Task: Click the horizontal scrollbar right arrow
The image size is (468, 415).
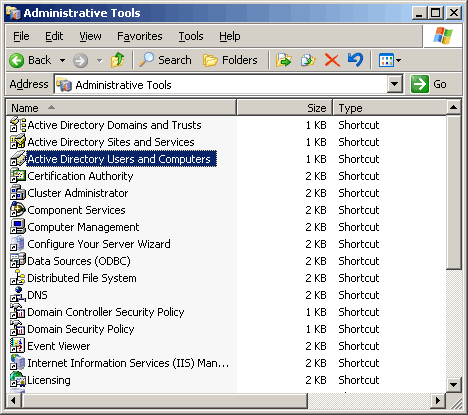Action: [438, 400]
